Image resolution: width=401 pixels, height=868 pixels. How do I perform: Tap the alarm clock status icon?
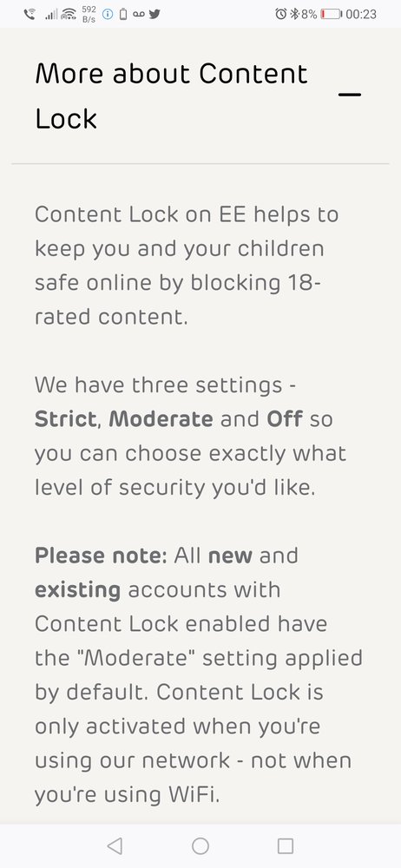281,14
